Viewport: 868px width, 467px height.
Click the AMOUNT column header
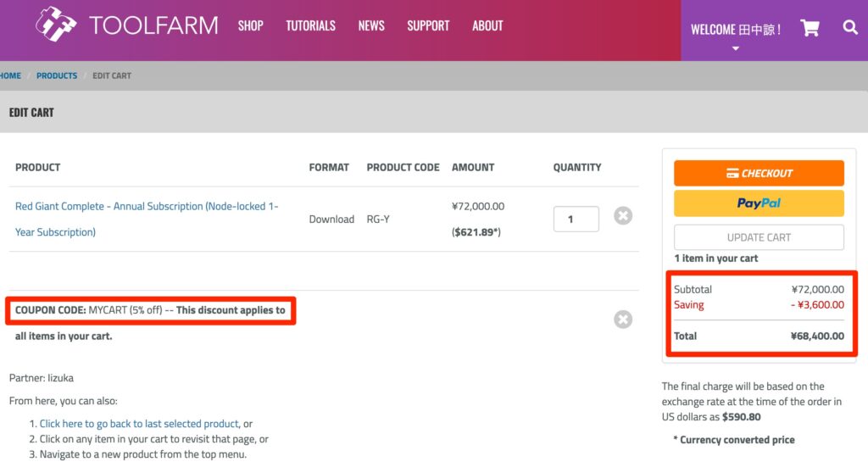pos(473,168)
